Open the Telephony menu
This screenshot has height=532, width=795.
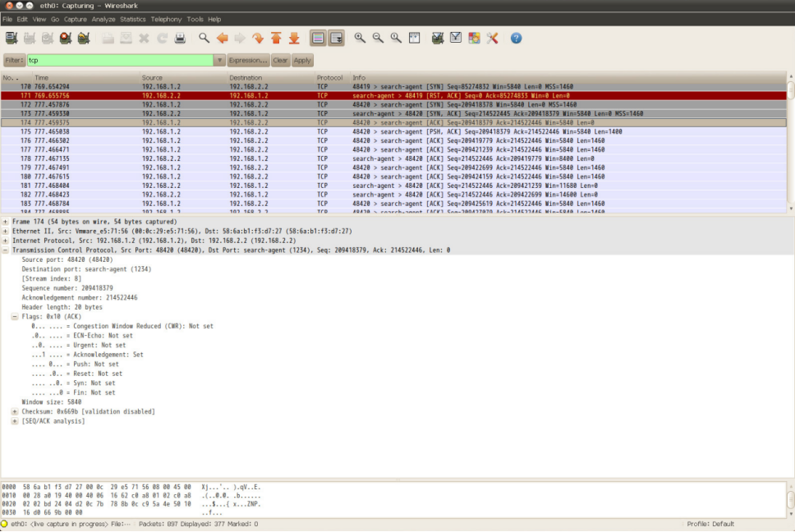[166, 19]
